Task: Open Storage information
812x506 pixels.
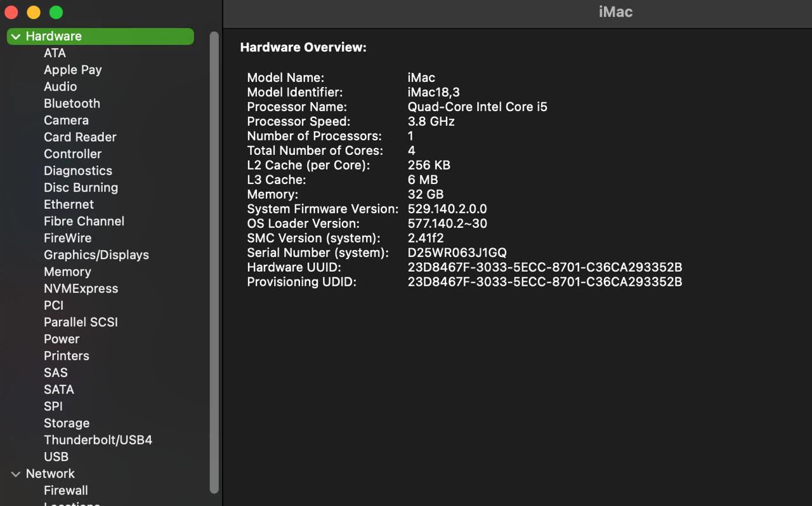Action: pos(67,423)
